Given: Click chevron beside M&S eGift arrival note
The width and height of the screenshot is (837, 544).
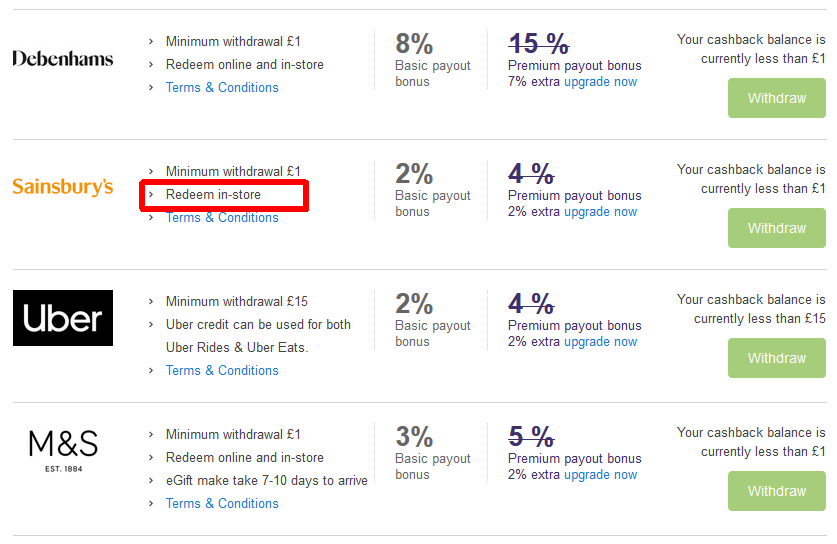Looking at the screenshot, I should pyautogui.click(x=151, y=480).
